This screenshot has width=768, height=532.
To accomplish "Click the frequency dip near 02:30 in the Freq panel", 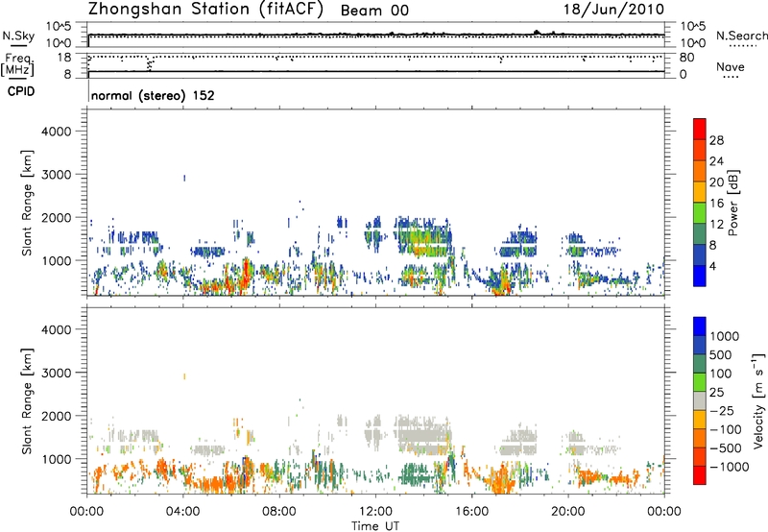I will [150, 63].
